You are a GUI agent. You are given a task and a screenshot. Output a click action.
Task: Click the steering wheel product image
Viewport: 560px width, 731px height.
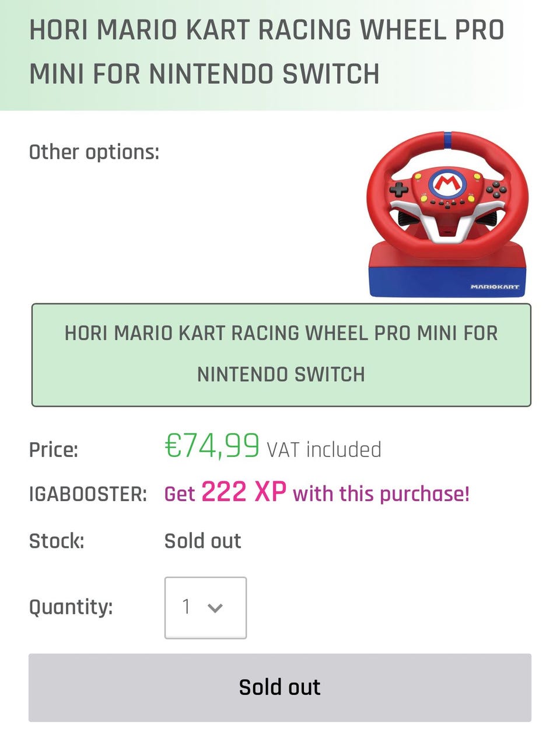click(x=447, y=215)
